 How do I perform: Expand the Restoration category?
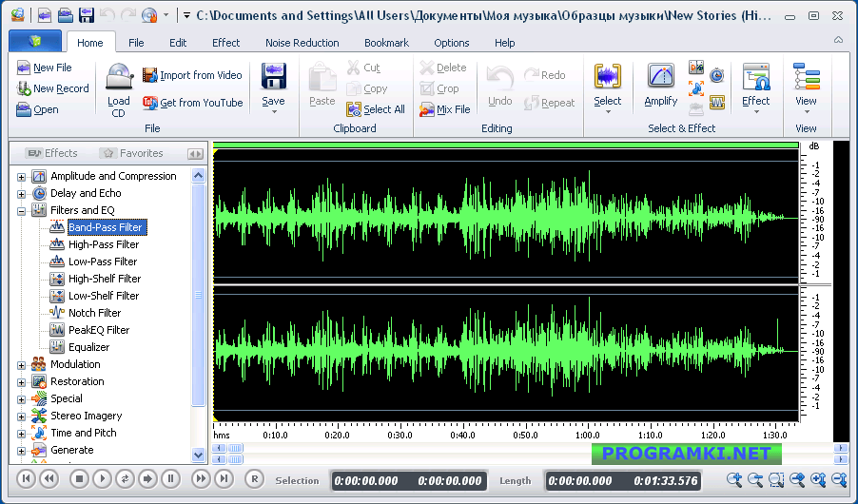21,382
